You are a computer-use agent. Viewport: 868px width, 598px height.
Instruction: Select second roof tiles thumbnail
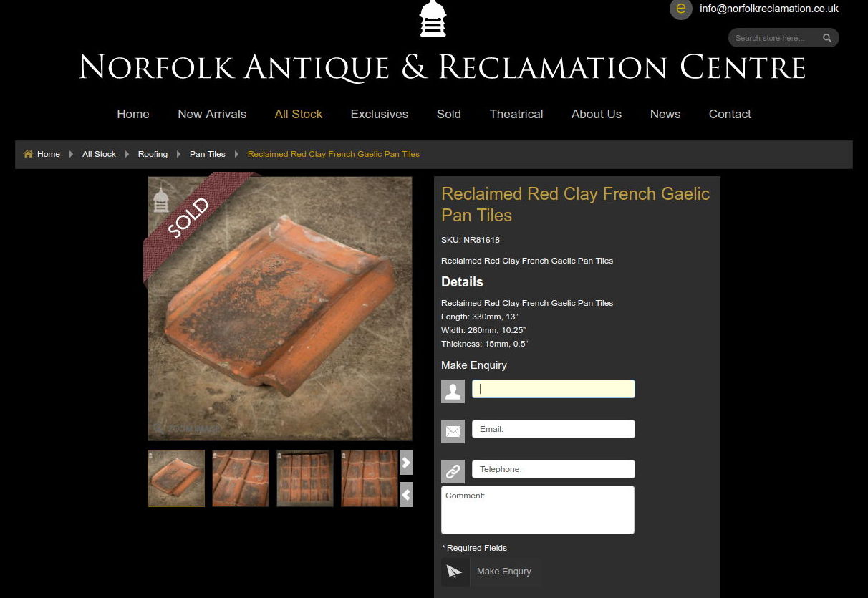pos(241,478)
